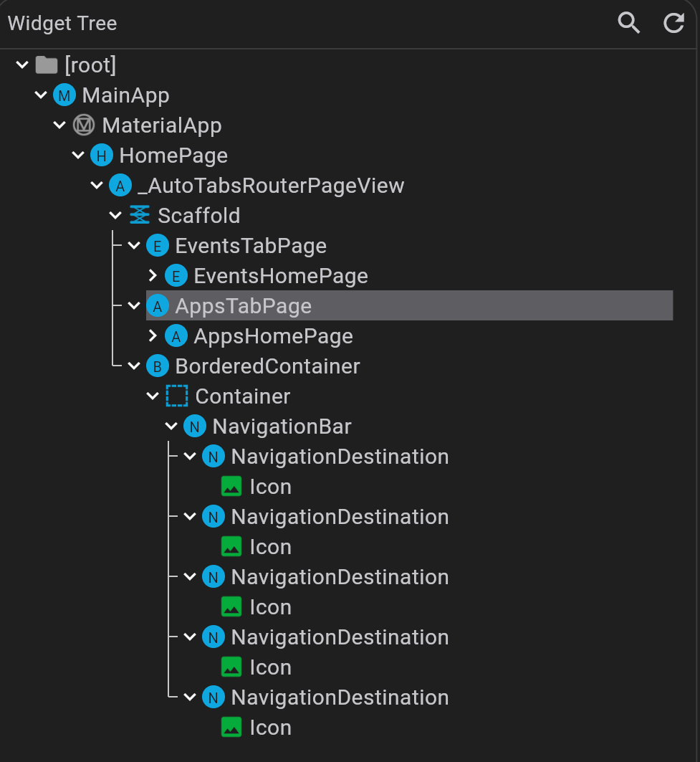
Task: Select the EventsTabPage tree item
Action: [x=252, y=245]
